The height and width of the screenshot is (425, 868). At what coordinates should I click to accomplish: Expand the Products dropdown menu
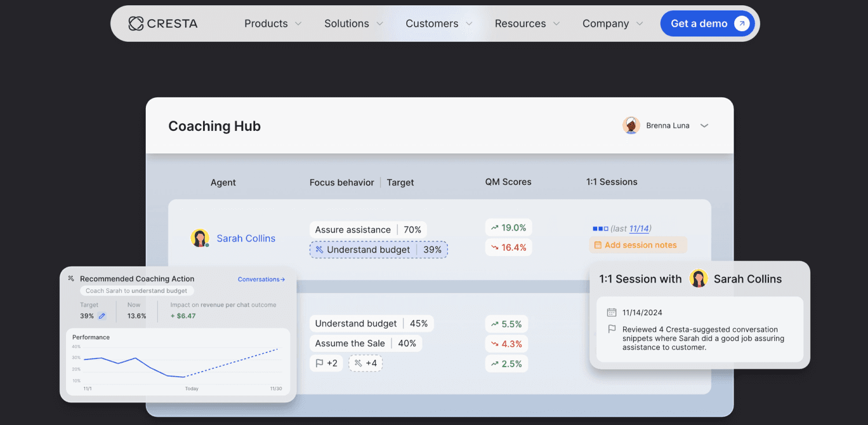pos(273,24)
